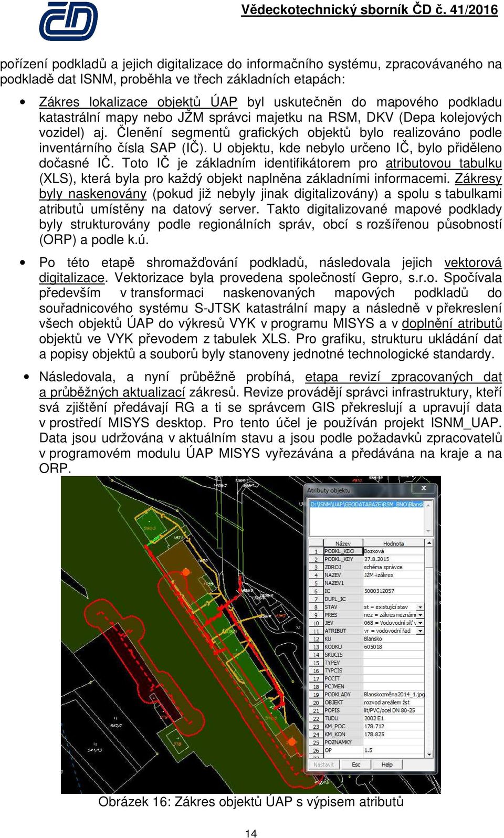504x838 pixels.
Task: Select row header number 1
Action: [316, 551]
